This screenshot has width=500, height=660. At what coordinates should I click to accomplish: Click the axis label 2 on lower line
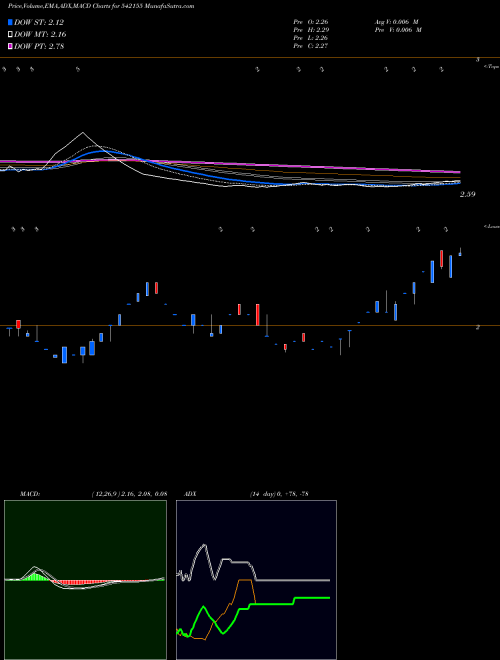[x=478, y=327]
